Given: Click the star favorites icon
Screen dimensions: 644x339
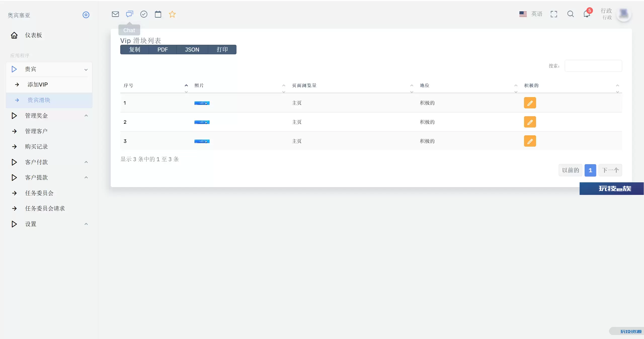Looking at the screenshot, I should 172,14.
